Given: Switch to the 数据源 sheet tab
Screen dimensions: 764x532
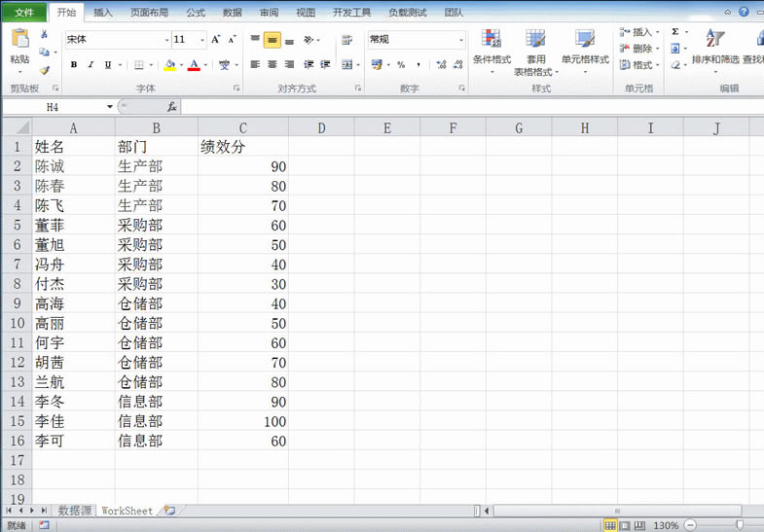Looking at the screenshot, I should point(75,511).
